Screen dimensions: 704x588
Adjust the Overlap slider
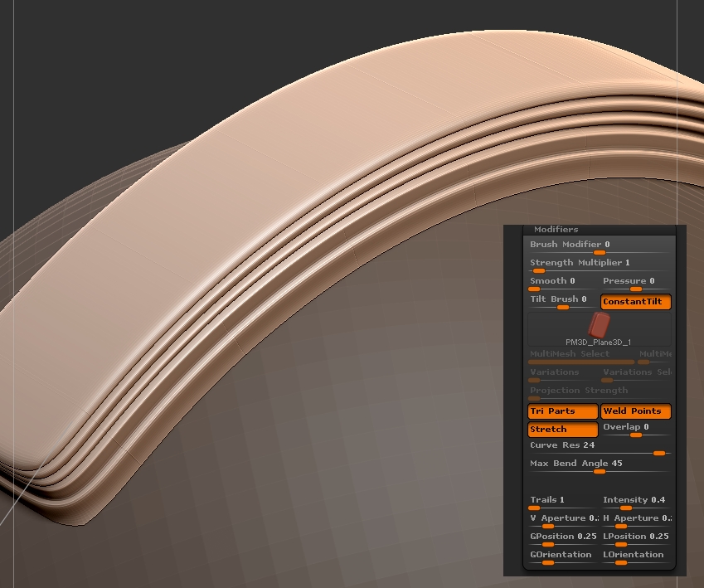click(x=636, y=430)
